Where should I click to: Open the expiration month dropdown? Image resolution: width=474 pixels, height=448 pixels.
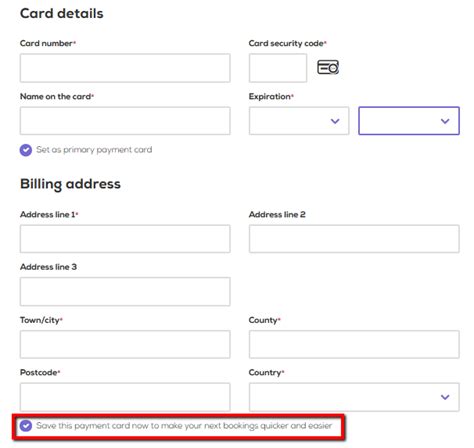tap(299, 121)
